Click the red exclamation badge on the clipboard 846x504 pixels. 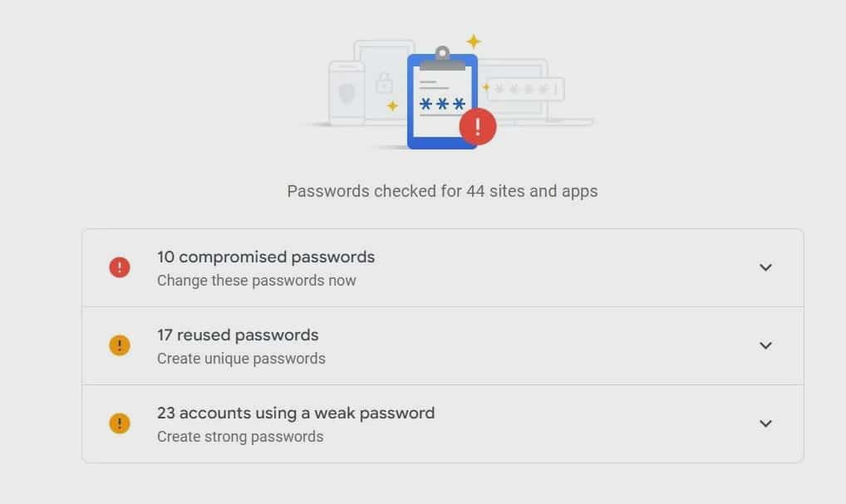click(478, 127)
